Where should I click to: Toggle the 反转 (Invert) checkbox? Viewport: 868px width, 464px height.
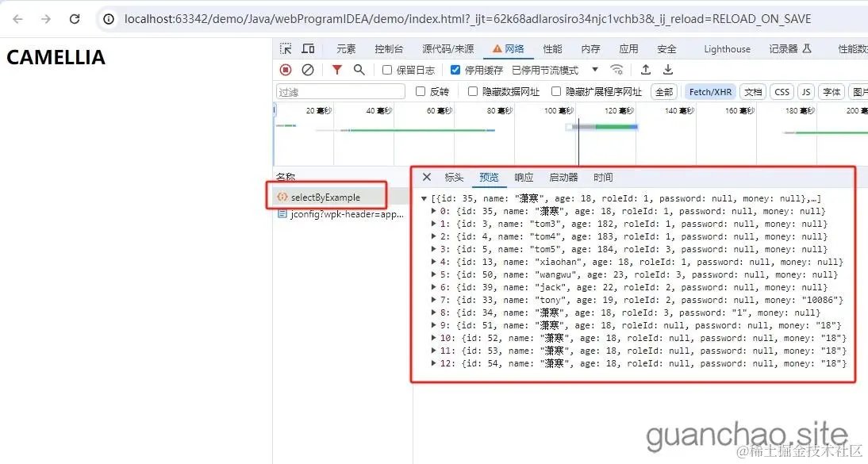click(x=421, y=91)
